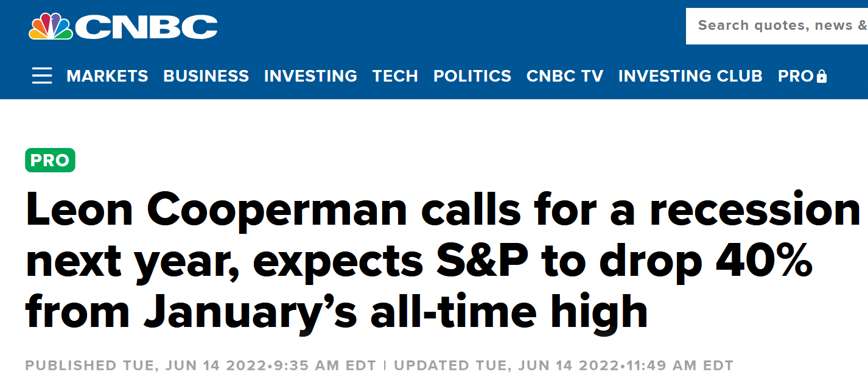
Task: Open the Investing Club page
Action: click(x=690, y=76)
